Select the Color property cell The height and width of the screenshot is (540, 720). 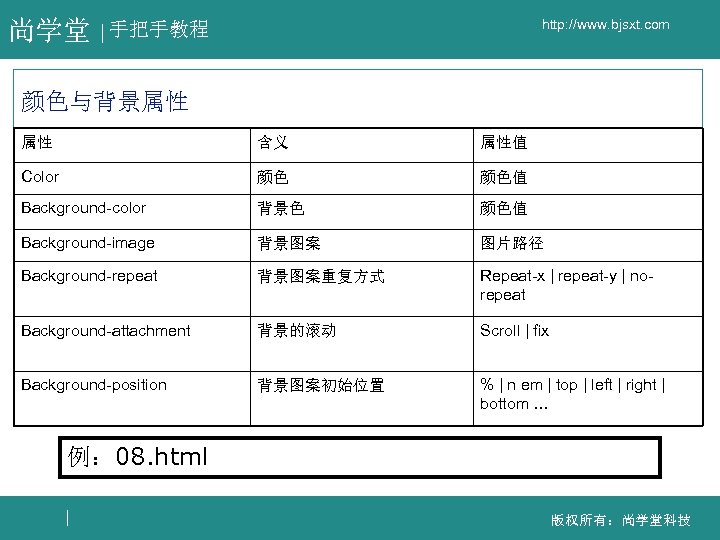click(x=132, y=179)
